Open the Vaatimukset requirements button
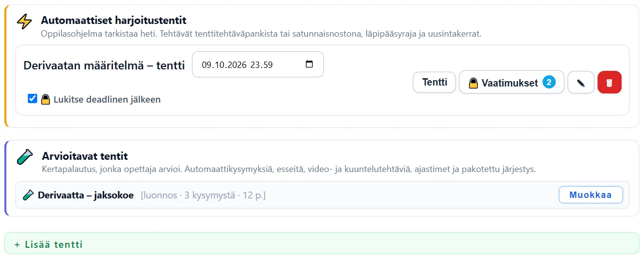This screenshot has height=259, width=644. [x=511, y=82]
